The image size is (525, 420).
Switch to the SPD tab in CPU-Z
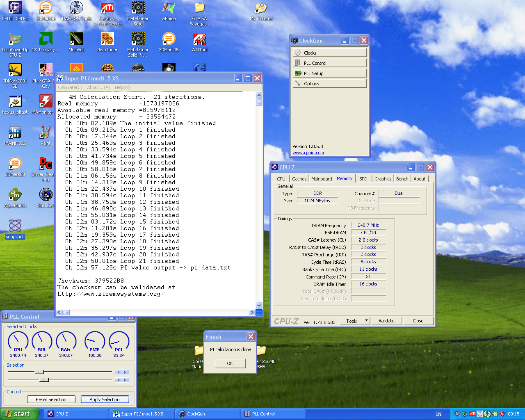(363, 179)
